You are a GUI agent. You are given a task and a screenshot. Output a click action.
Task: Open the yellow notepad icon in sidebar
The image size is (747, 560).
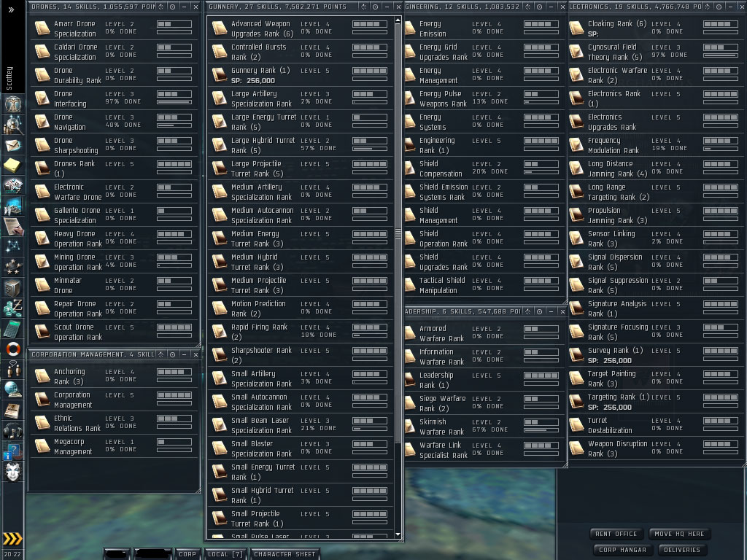(12, 166)
